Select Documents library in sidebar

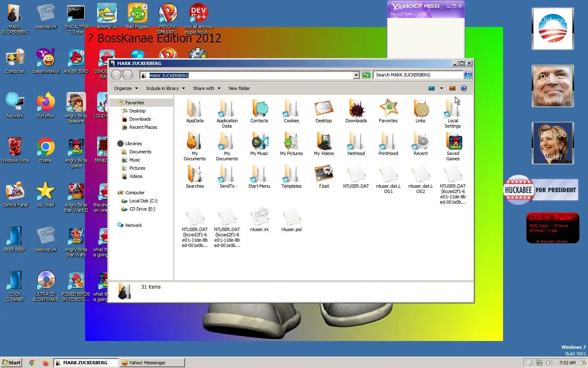pos(140,152)
